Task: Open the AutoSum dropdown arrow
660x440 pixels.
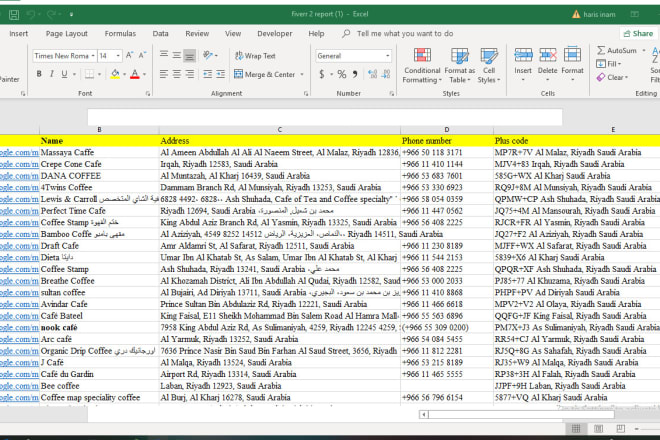Action: [644, 51]
